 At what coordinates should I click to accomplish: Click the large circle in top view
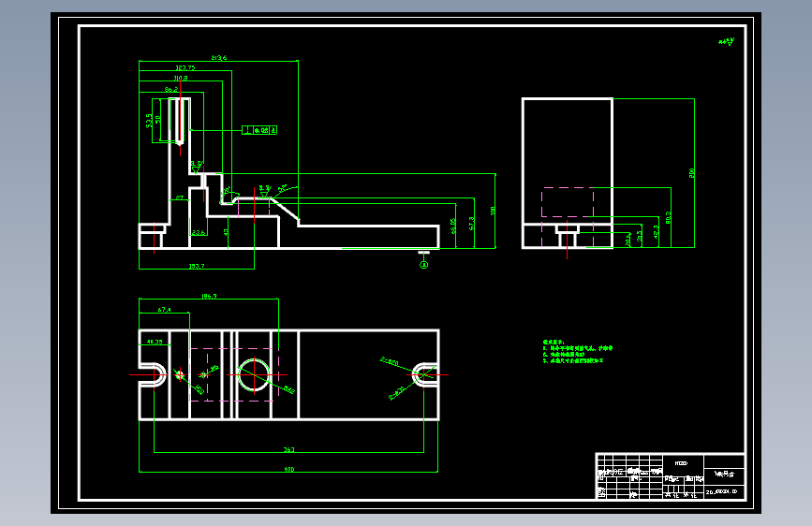(254, 374)
